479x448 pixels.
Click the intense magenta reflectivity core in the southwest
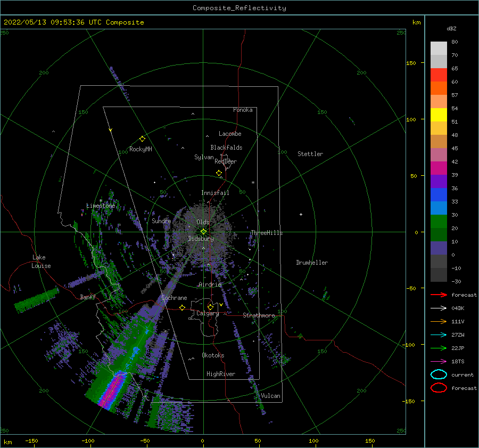pyautogui.click(x=112, y=391)
